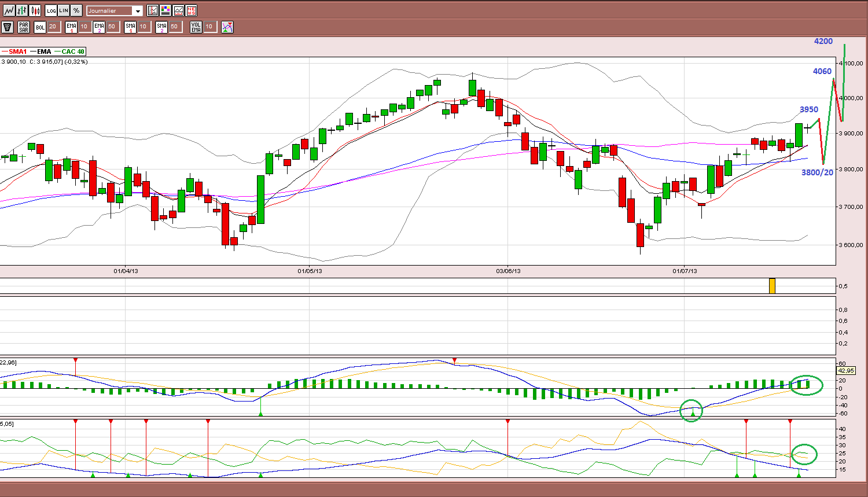
Task: Click the 03/06/13 date label
Action: (508, 271)
